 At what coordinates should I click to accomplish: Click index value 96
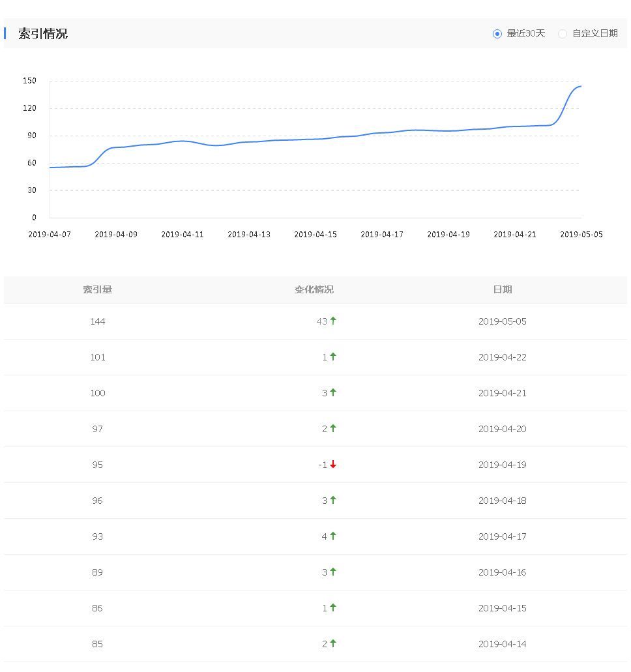97,501
